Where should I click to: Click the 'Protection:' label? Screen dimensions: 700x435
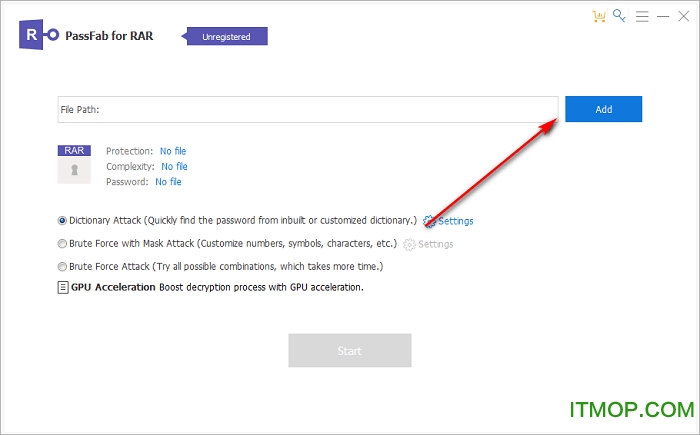point(129,151)
